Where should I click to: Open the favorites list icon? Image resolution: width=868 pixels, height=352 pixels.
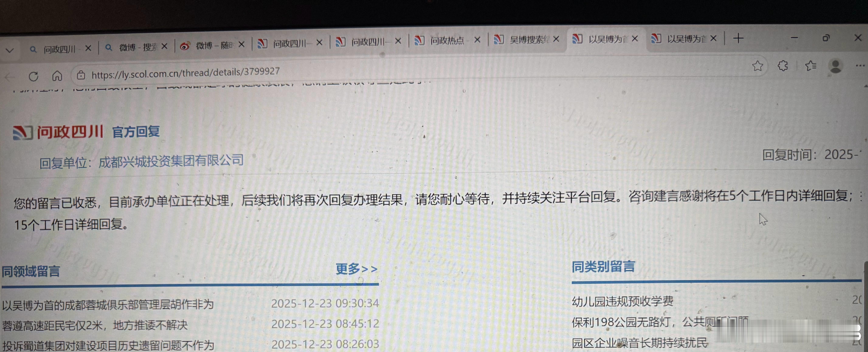tap(810, 66)
